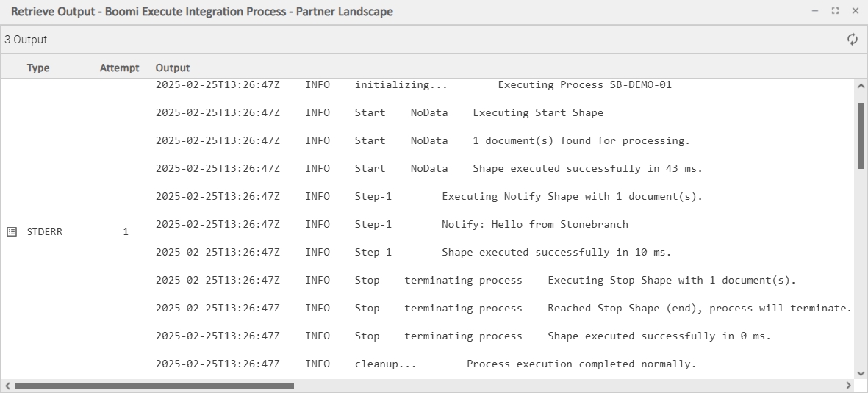The height and width of the screenshot is (393, 868).
Task: Click the horizontal scrollbar thumb
Action: tap(154, 386)
